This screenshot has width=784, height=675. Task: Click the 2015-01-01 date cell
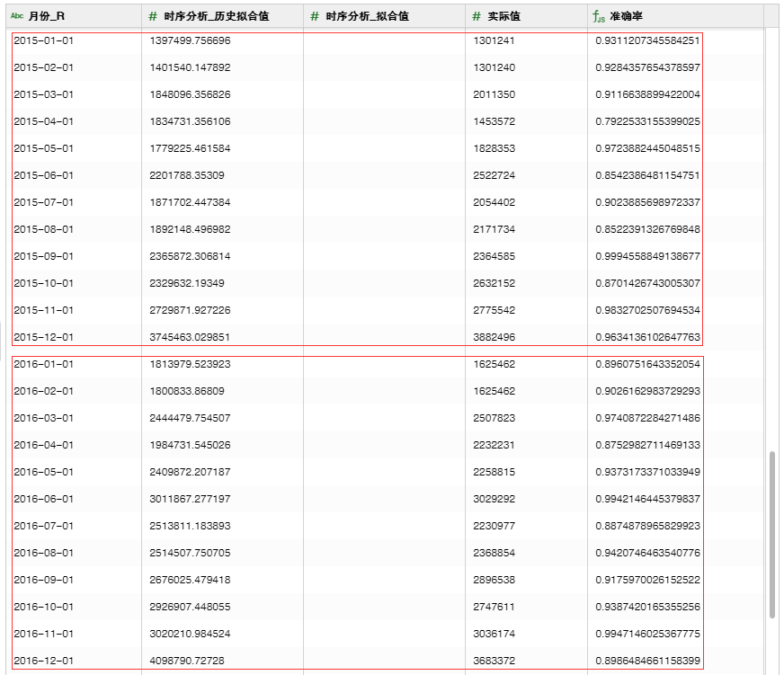pos(43,40)
